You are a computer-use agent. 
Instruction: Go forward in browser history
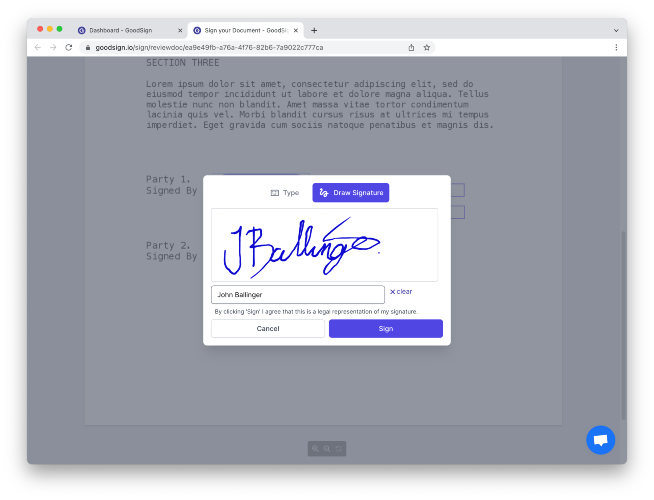pos(53,48)
